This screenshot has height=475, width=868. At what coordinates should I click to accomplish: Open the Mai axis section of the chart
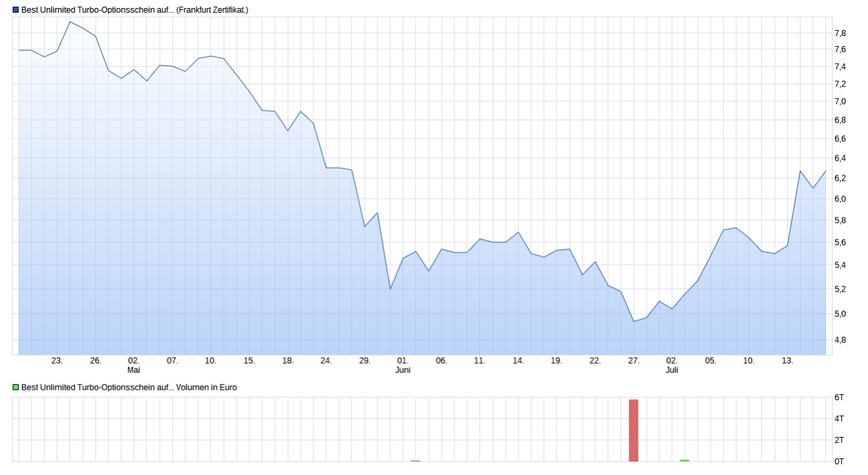pyautogui.click(x=133, y=370)
